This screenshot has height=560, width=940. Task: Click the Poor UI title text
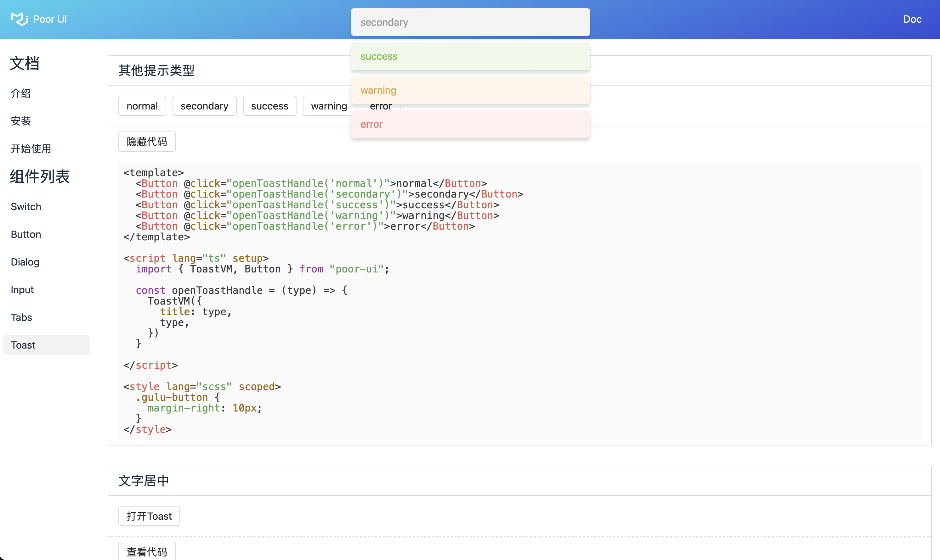[50, 19]
